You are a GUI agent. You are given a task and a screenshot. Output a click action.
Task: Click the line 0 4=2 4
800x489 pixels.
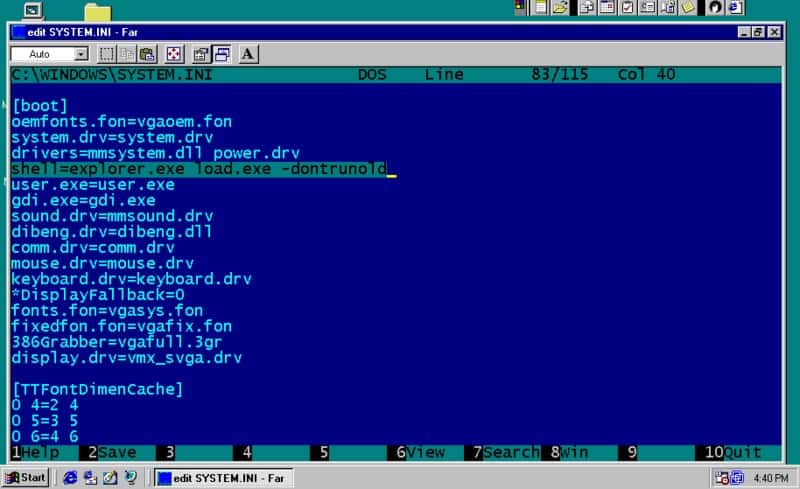click(x=45, y=405)
